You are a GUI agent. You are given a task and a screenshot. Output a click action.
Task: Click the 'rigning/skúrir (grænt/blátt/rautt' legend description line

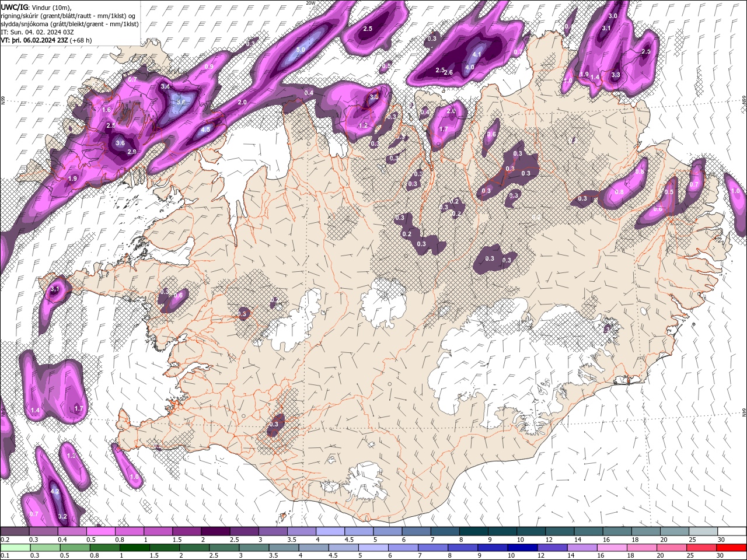(x=68, y=16)
